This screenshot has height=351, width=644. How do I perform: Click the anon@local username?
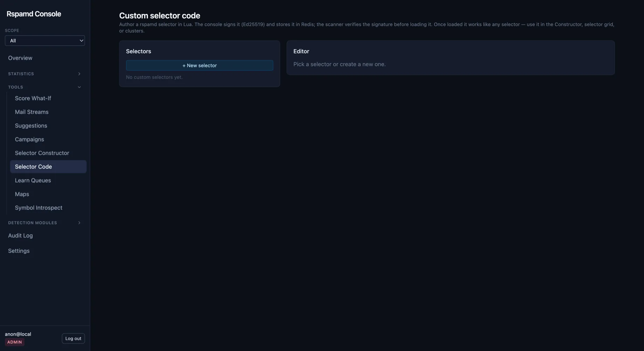coord(18,335)
